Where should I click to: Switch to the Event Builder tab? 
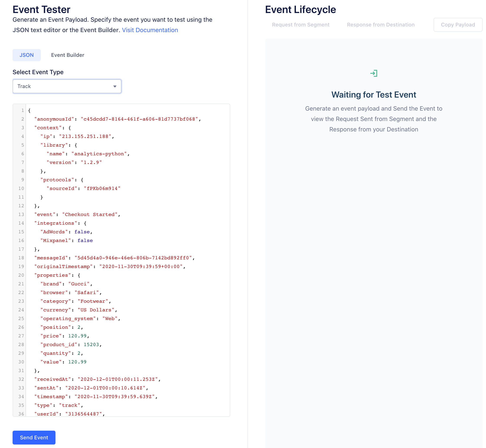point(68,55)
